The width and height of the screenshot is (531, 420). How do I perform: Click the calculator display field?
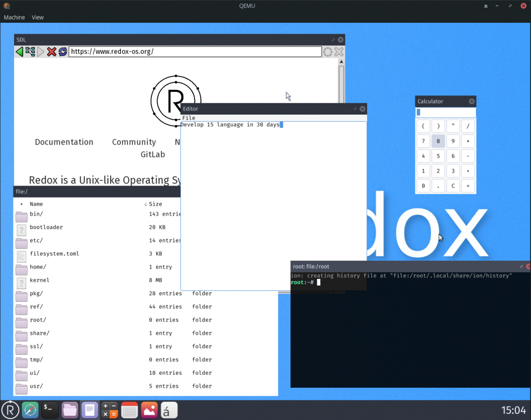tap(445, 112)
